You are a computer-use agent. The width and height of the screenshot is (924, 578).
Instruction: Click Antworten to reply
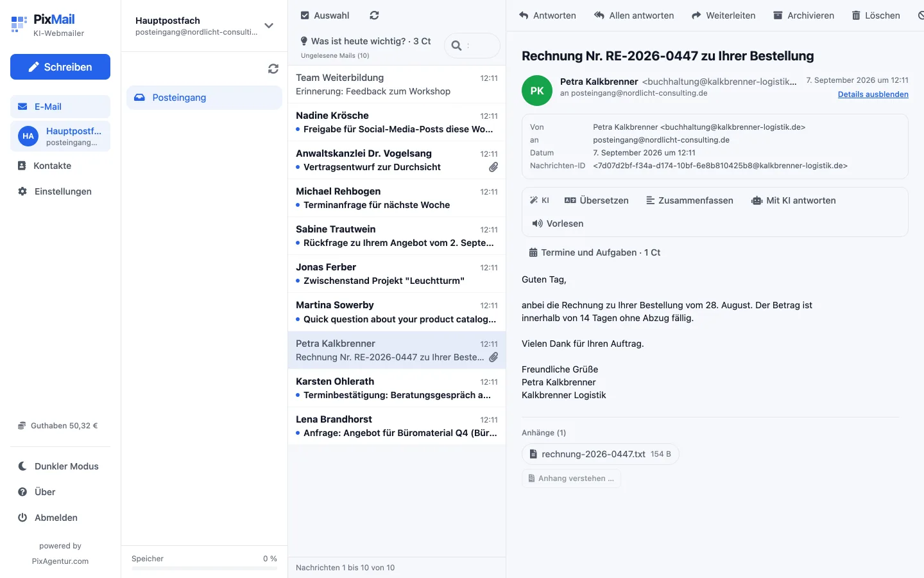pyautogui.click(x=547, y=15)
